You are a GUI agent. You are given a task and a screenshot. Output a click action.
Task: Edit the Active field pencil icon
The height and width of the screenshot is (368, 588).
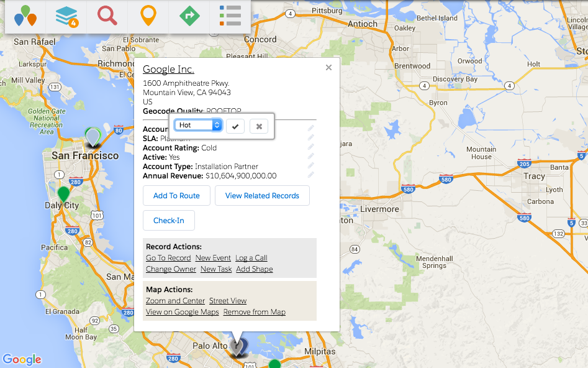point(311,156)
